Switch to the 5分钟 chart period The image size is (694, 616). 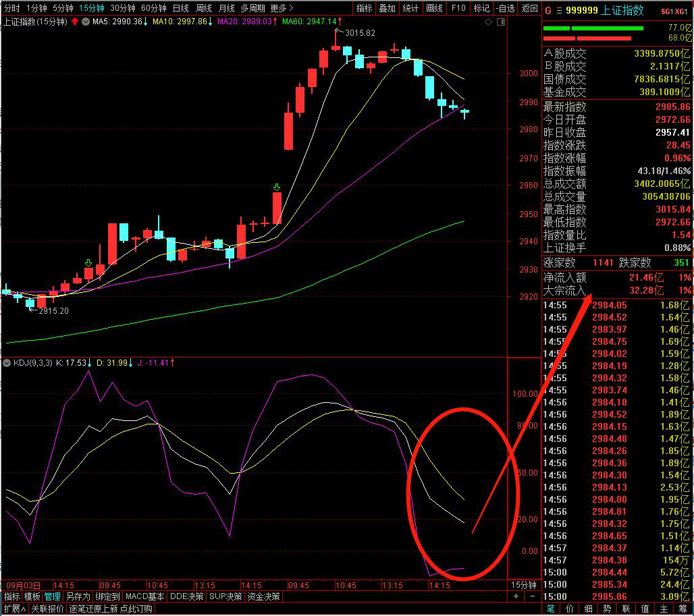63,8
